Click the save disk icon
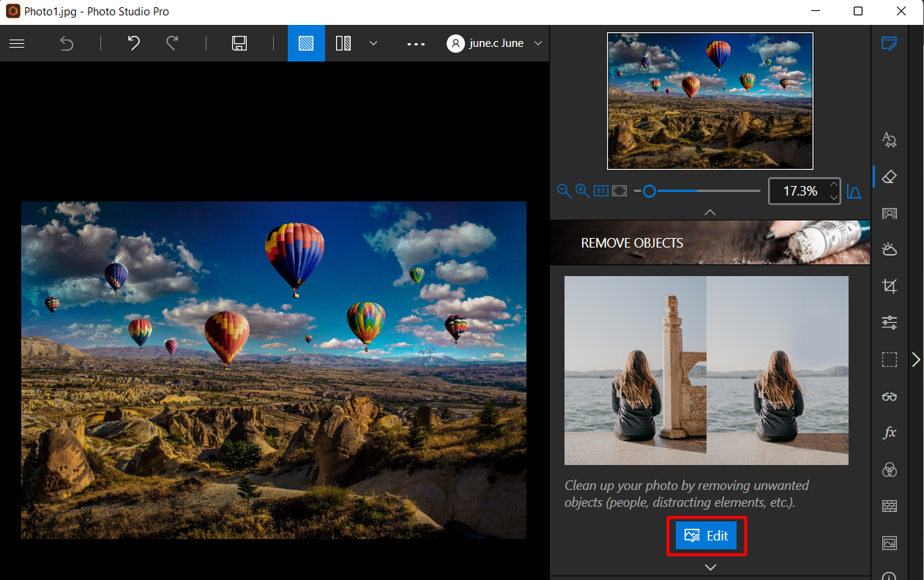 (x=239, y=43)
